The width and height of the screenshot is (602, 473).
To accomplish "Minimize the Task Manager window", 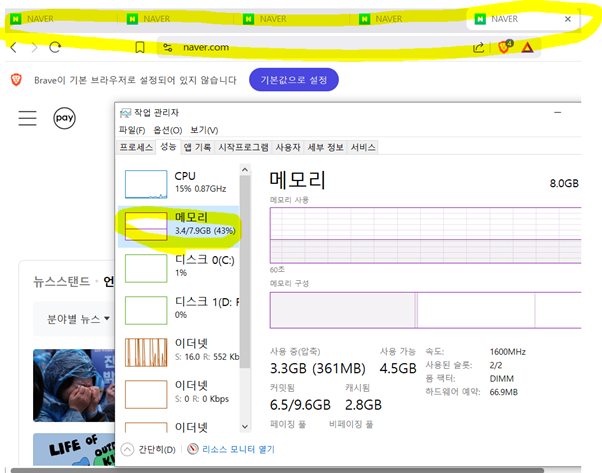I will (x=558, y=112).
